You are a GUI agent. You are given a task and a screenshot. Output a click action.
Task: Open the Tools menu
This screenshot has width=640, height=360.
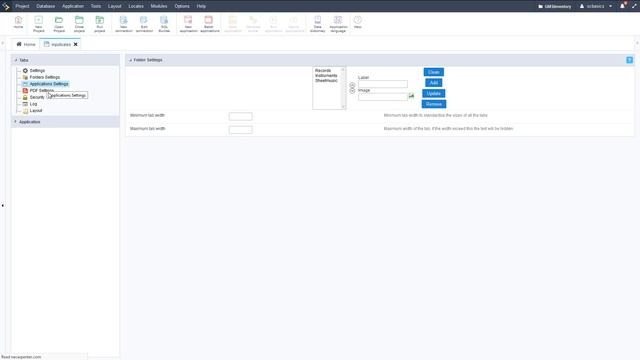tap(96, 6)
